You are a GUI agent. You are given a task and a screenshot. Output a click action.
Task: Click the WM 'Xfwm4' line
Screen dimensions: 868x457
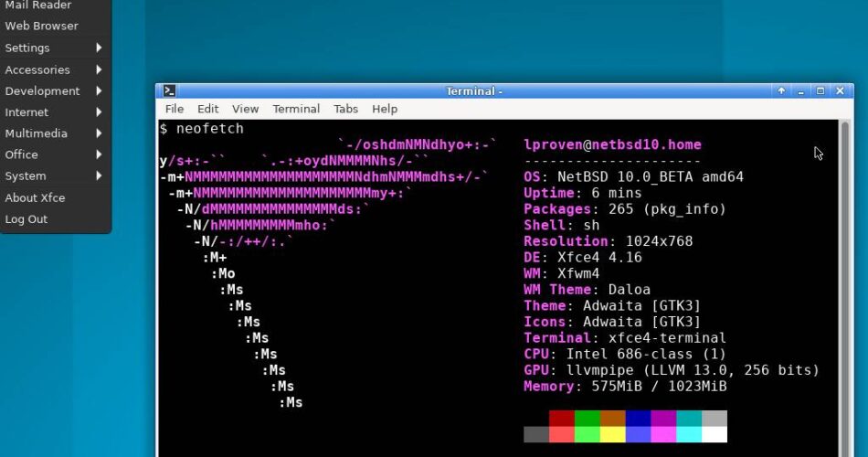pos(562,273)
